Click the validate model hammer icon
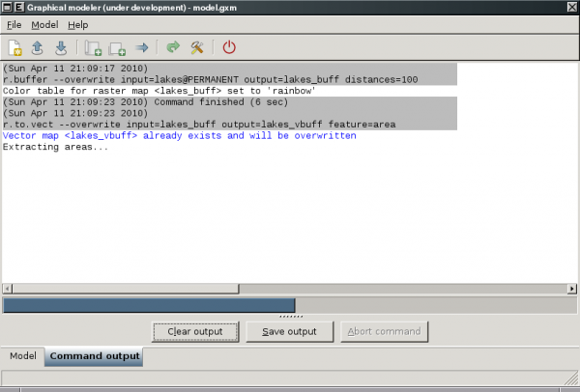 pyautogui.click(x=196, y=46)
